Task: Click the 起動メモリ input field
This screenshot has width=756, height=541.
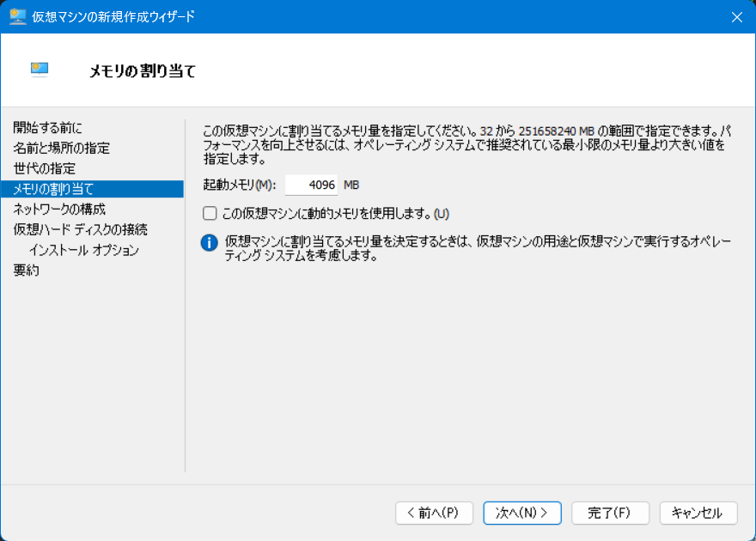Action: (x=311, y=185)
